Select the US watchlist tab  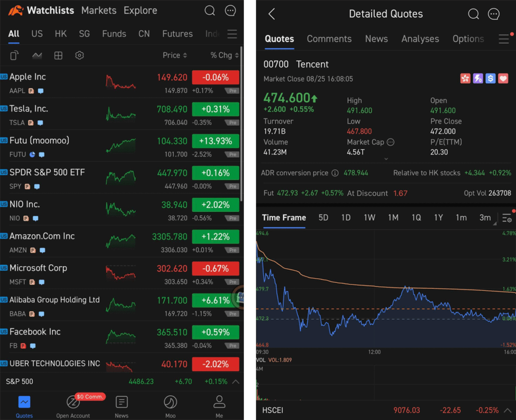pos(37,34)
